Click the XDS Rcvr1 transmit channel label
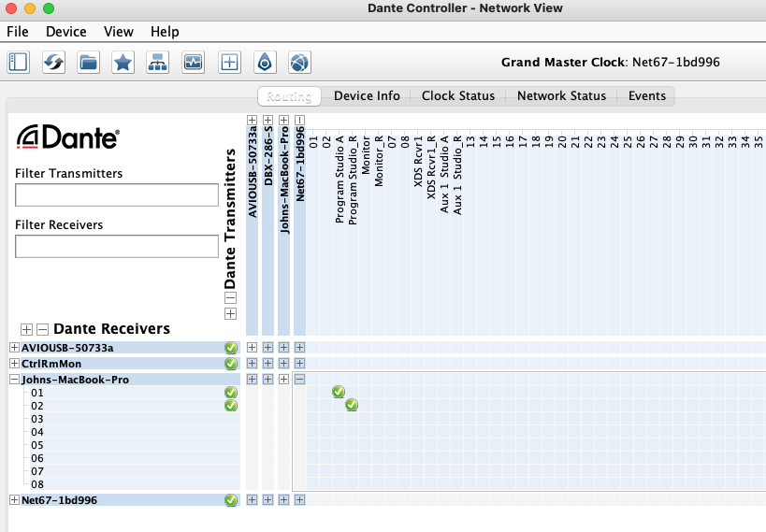 [x=418, y=161]
